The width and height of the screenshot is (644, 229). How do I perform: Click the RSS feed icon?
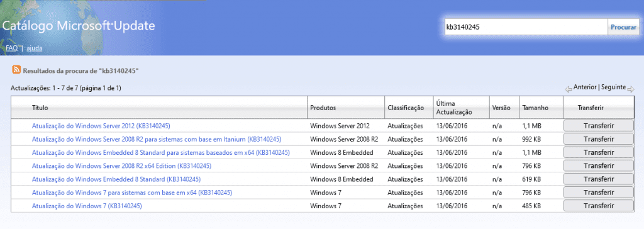click(16, 69)
